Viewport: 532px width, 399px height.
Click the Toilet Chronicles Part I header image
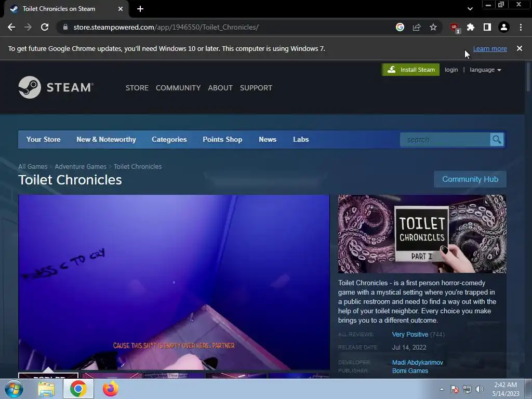click(422, 234)
